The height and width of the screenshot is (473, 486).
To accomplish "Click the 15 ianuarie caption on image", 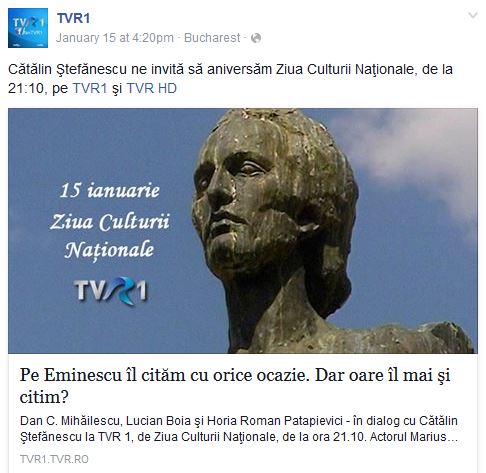I will (110, 190).
